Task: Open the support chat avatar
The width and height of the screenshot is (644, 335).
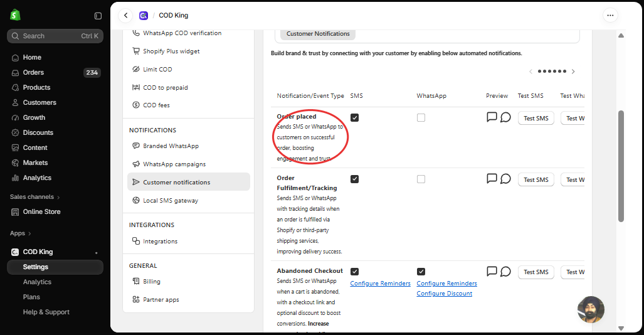Action: [591, 309]
